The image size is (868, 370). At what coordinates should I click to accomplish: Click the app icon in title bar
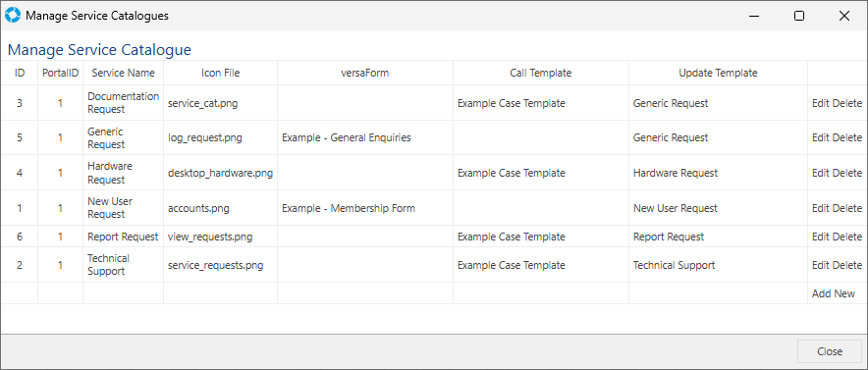point(13,16)
